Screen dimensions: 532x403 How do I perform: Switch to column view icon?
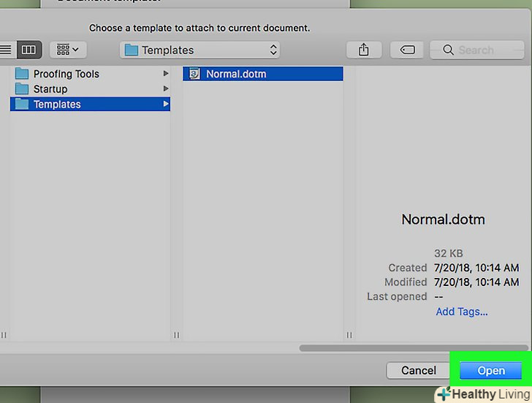pyautogui.click(x=28, y=50)
